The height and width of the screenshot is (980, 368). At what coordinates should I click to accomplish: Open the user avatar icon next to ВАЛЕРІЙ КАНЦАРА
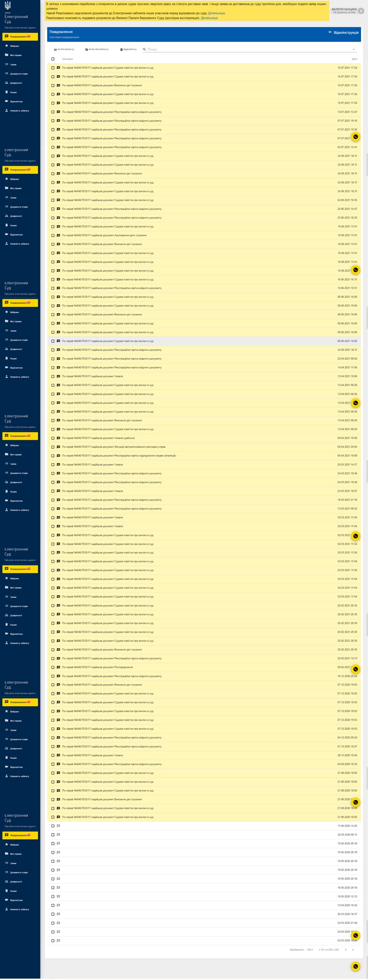coord(361,11)
